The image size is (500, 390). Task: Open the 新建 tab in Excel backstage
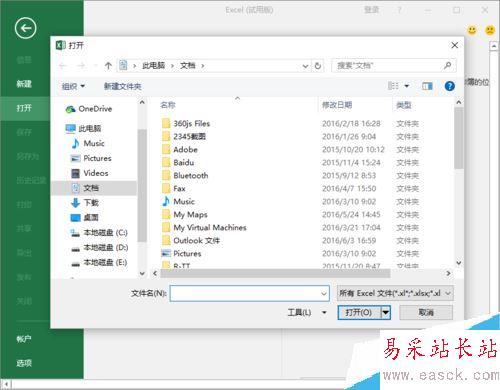[24, 84]
